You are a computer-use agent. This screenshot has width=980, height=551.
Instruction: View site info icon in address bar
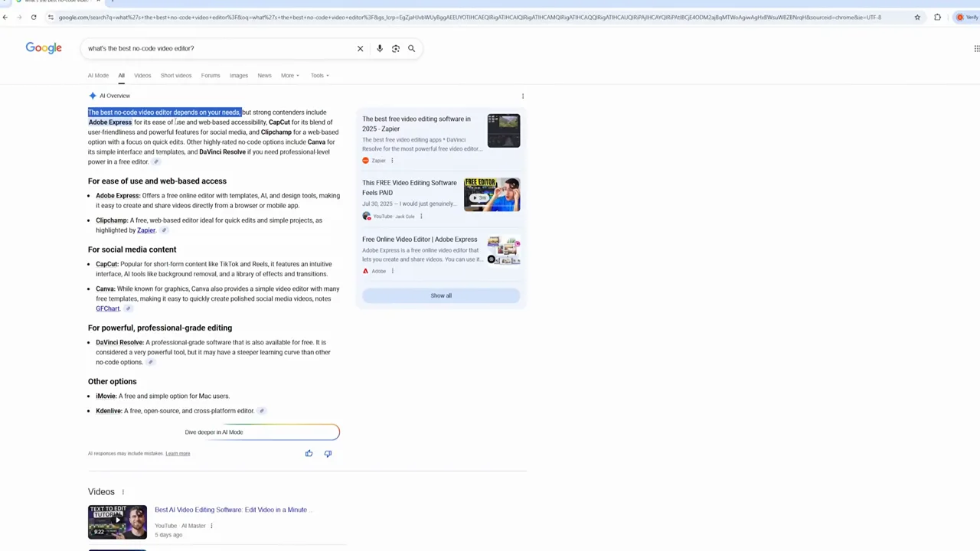pyautogui.click(x=51, y=17)
